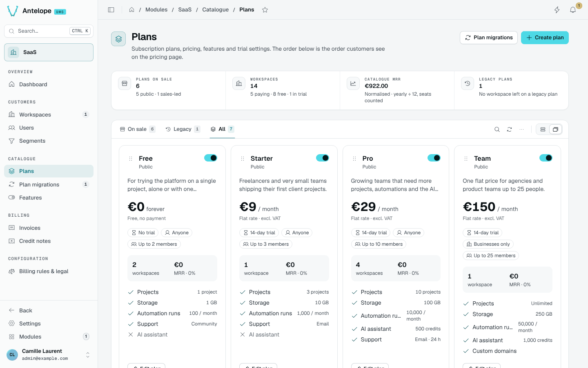
Task: Star the Plans page as favorite
Action: 265,10
